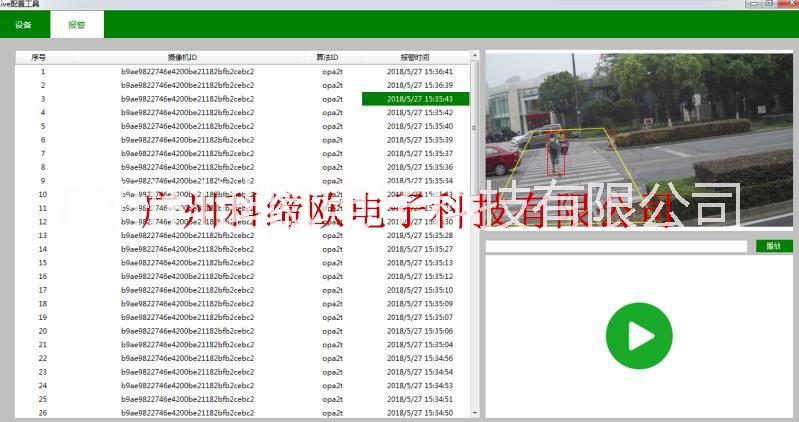Select alarm time 2018/5/27 15:34:54
This screenshot has height=422, width=799.
click(x=419, y=372)
